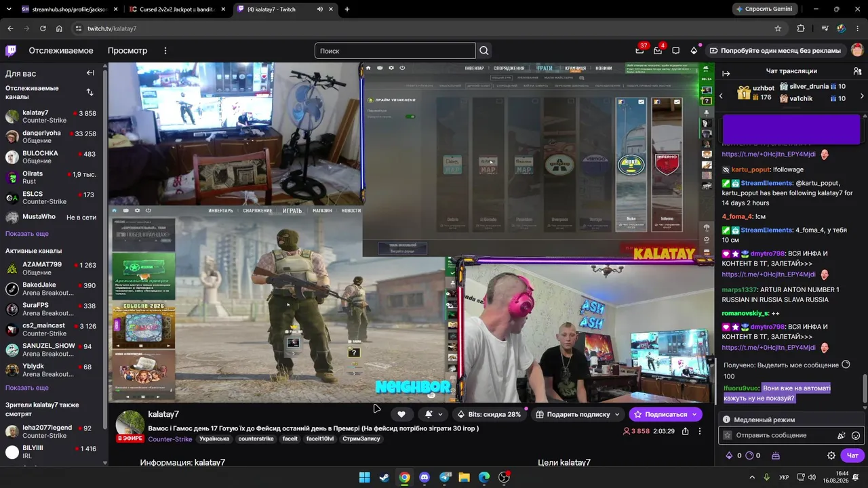Open chat community members list
The height and width of the screenshot is (488, 868).
[x=857, y=71]
